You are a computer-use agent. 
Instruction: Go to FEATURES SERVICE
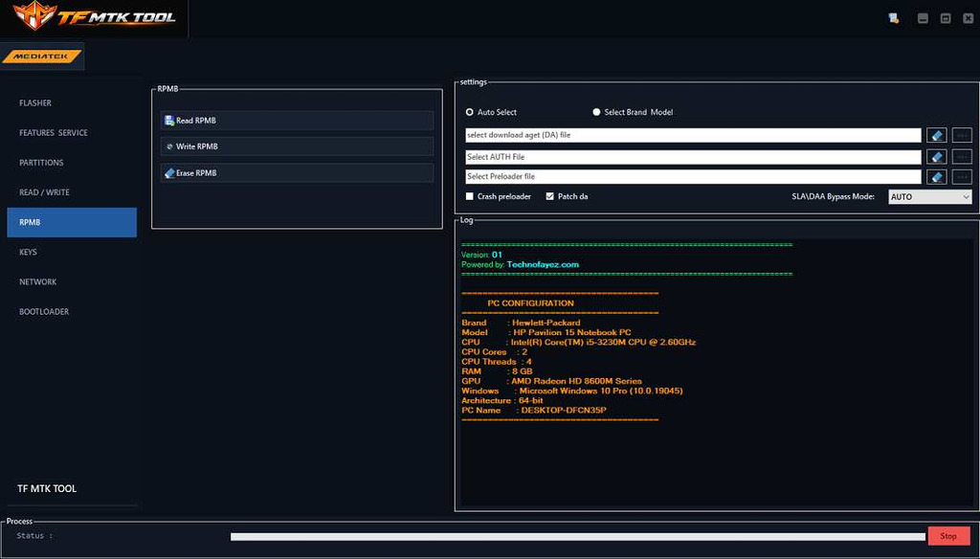pos(54,132)
